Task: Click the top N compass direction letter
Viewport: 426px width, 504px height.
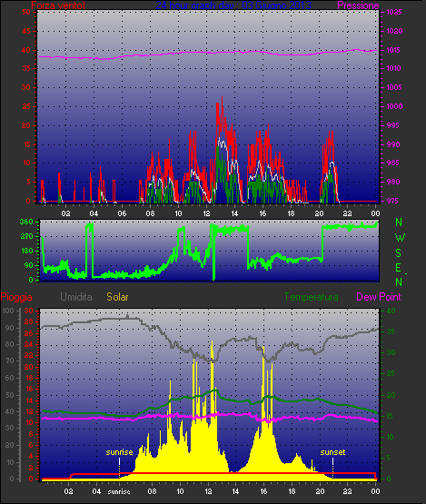Action: (399, 222)
